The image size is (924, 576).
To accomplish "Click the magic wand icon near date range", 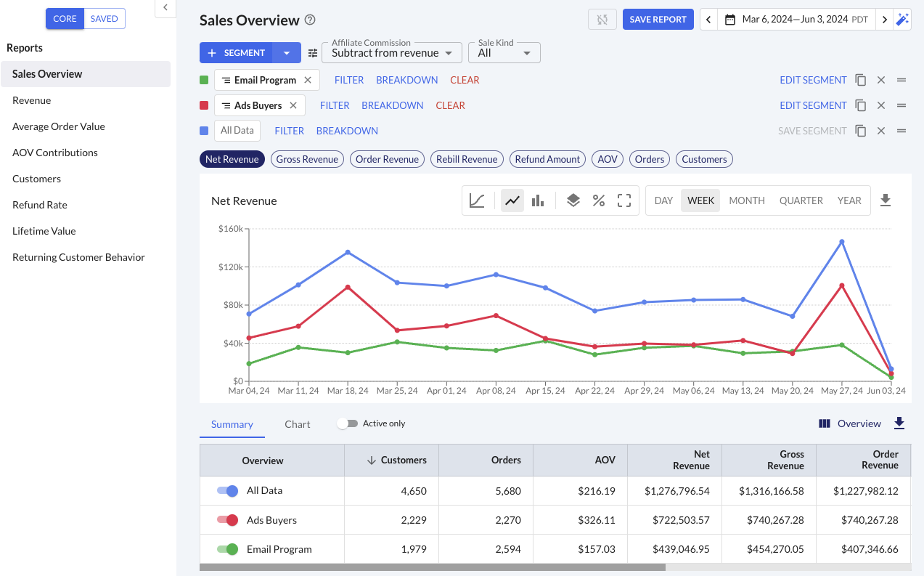I will [902, 20].
